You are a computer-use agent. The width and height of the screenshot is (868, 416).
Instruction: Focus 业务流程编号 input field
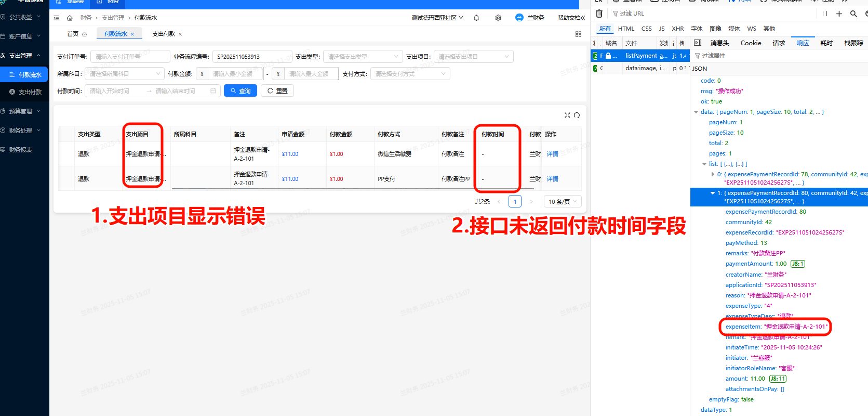tap(252, 57)
